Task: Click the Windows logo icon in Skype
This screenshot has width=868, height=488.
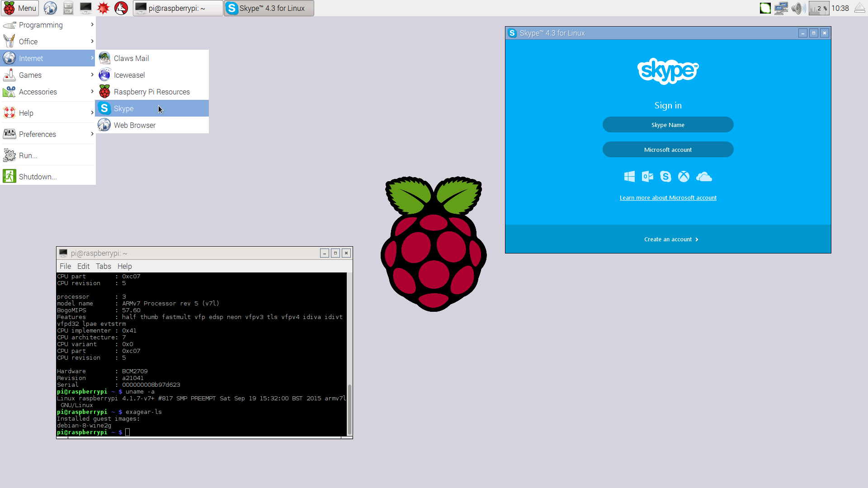Action: point(629,177)
